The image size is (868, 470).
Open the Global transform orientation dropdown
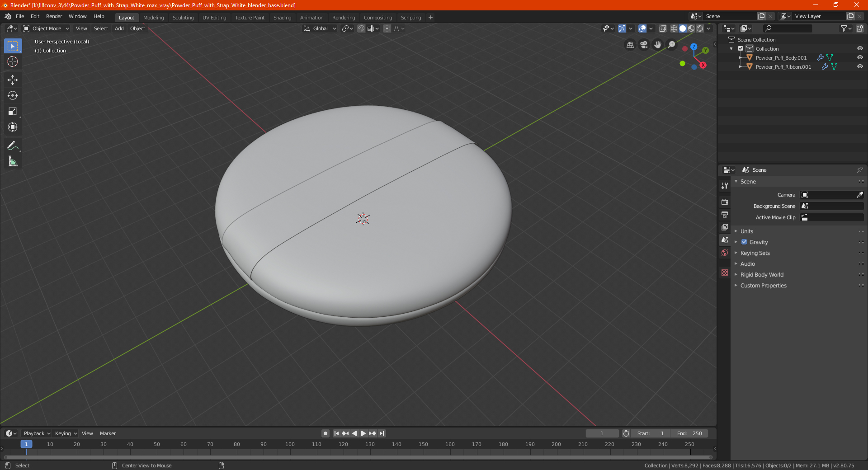tap(320, 28)
